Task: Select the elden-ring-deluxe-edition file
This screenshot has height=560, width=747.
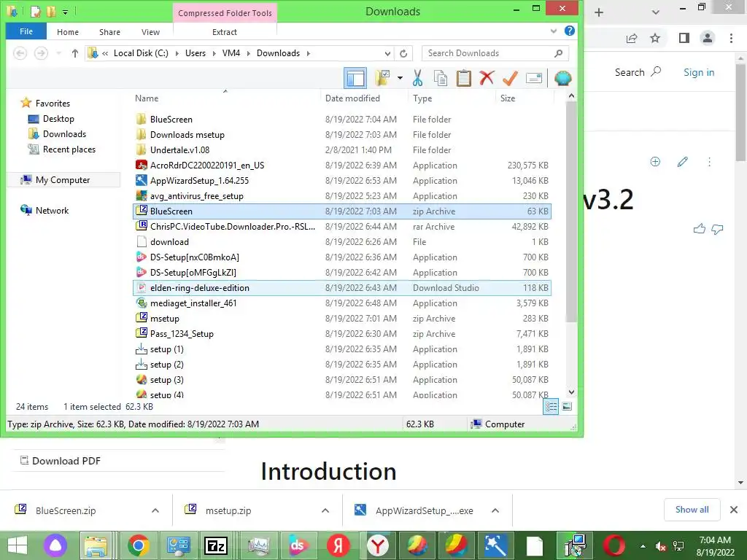Action: (341, 287)
